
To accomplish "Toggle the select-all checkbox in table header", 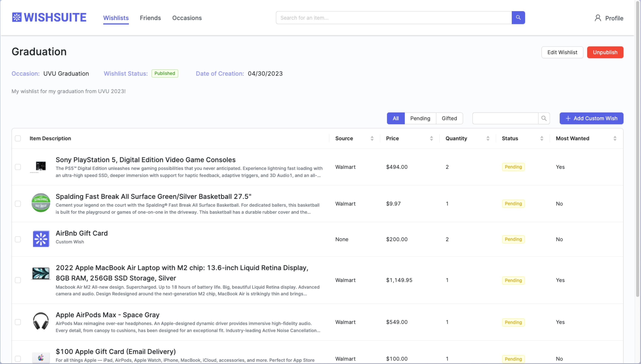I will point(18,138).
